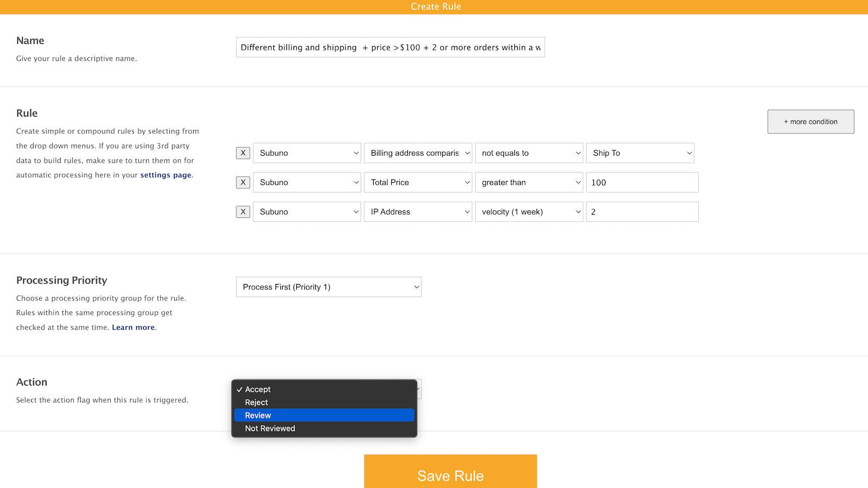Viewport: 868px width, 488px height.
Task: Open the first Subuno data source dropdown
Action: pos(307,153)
